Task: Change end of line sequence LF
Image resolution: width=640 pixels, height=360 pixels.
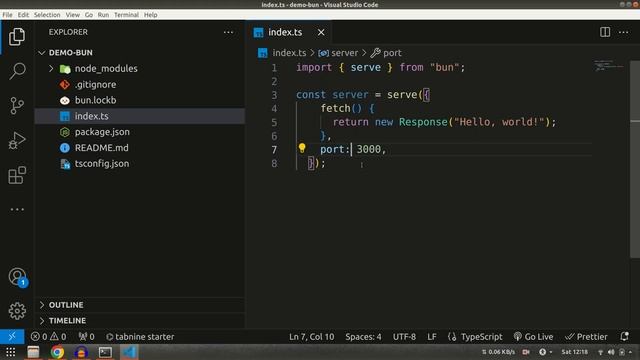Action: 431,337
